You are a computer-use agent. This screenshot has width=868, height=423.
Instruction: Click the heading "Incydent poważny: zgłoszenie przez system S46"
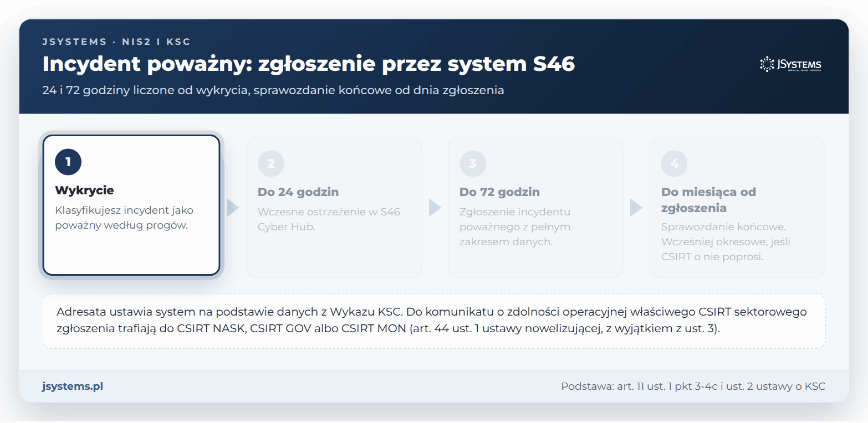click(309, 64)
